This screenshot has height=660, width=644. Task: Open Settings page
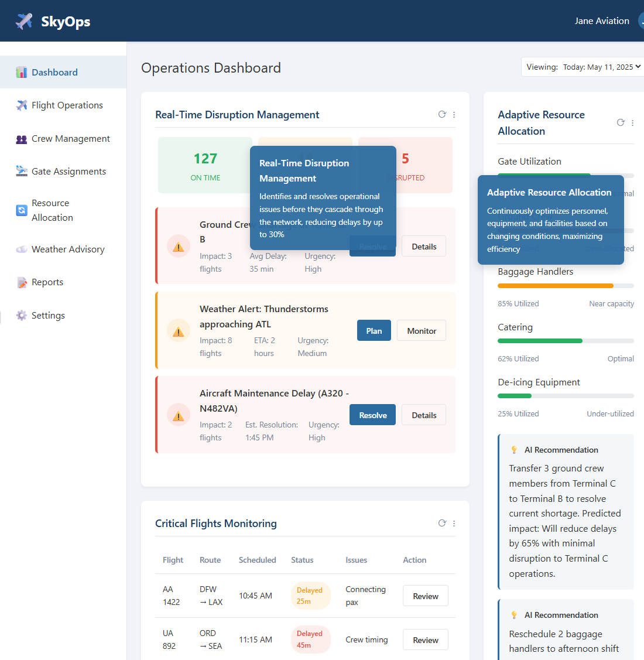pyautogui.click(x=63, y=315)
